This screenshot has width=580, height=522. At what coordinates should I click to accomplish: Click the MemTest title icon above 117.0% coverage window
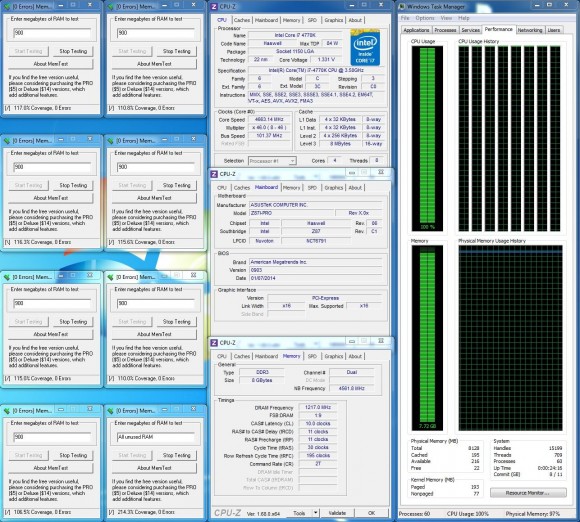[x=7, y=6]
